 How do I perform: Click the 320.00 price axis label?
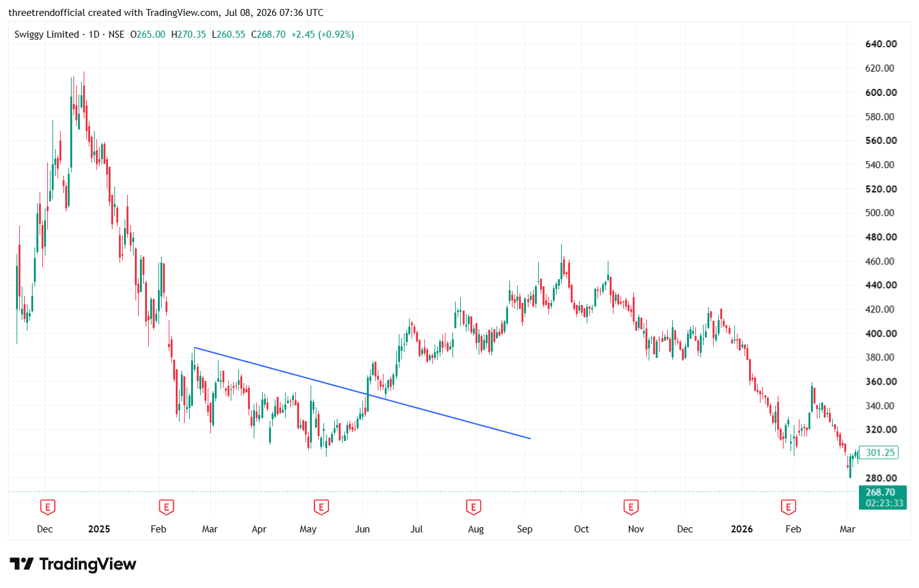(881, 429)
